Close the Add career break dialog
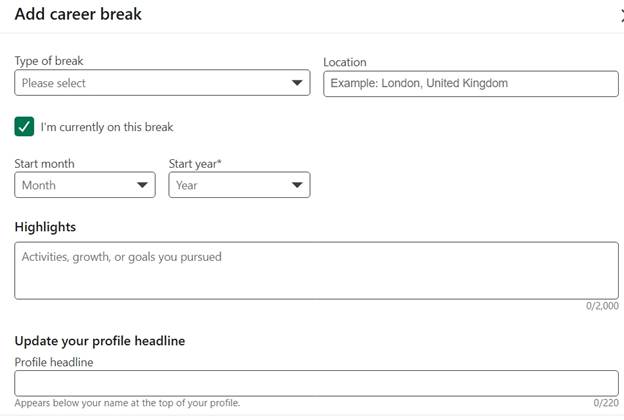 tap(622, 16)
